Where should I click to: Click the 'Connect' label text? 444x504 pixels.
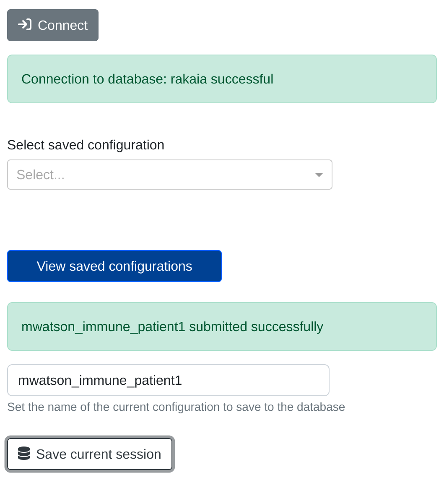tap(62, 25)
